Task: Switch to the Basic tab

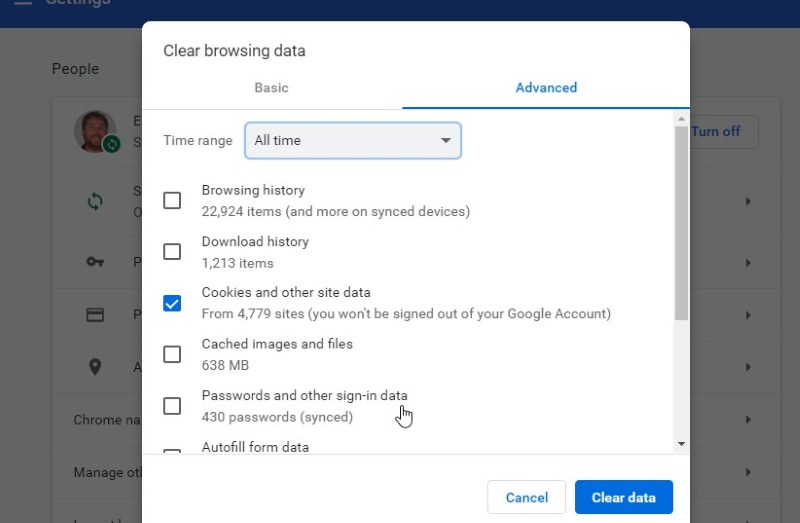Action: click(271, 88)
